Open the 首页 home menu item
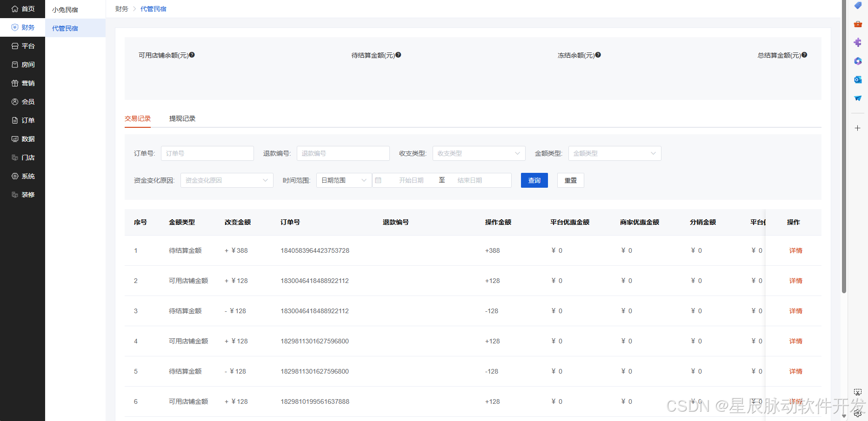The image size is (868, 421). click(22, 9)
